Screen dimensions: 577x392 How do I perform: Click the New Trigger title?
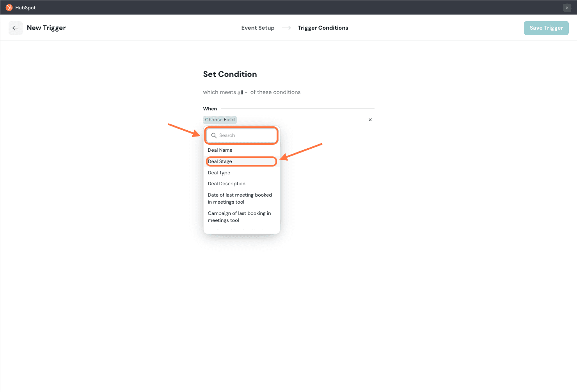pyautogui.click(x=46, y=28)
